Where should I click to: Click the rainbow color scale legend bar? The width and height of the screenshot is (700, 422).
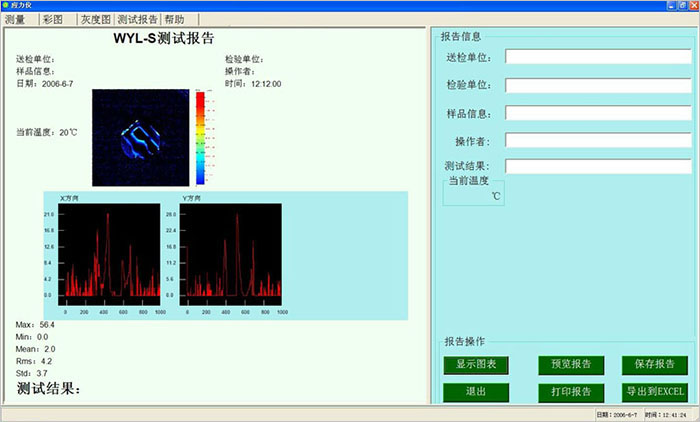(x=200, y=138)
